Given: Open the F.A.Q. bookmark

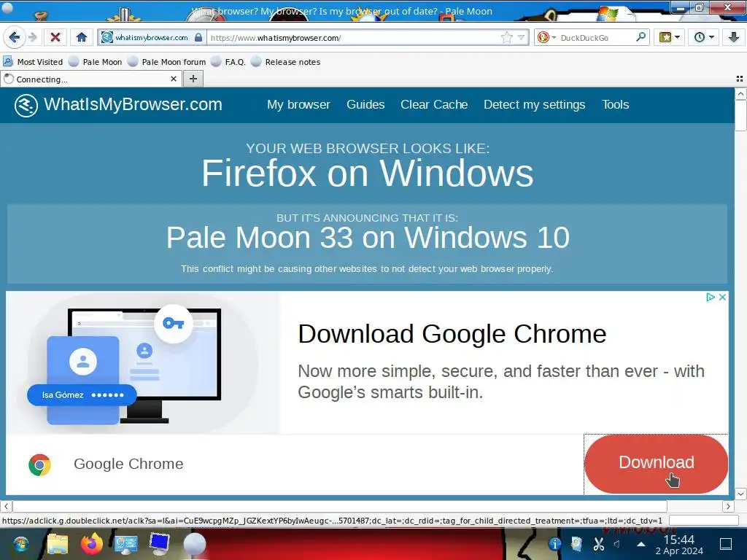Looking at the screenshot, I should tap(228, 62).
